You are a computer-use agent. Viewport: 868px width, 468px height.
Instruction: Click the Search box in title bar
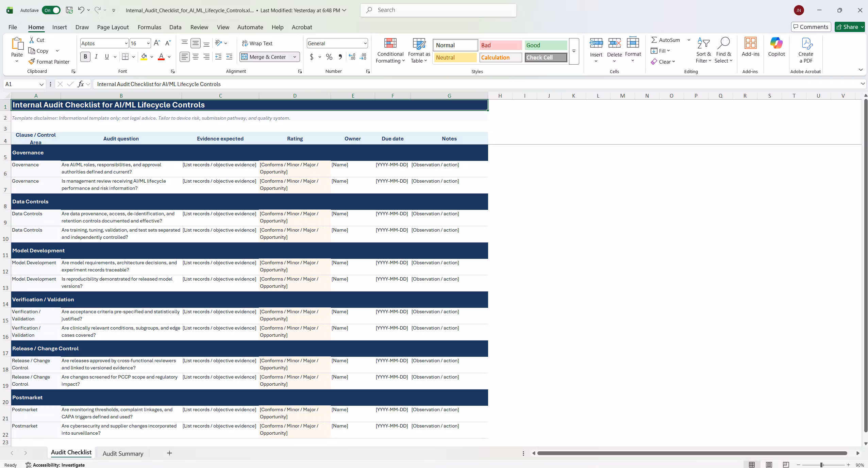[x=438, y=10]
